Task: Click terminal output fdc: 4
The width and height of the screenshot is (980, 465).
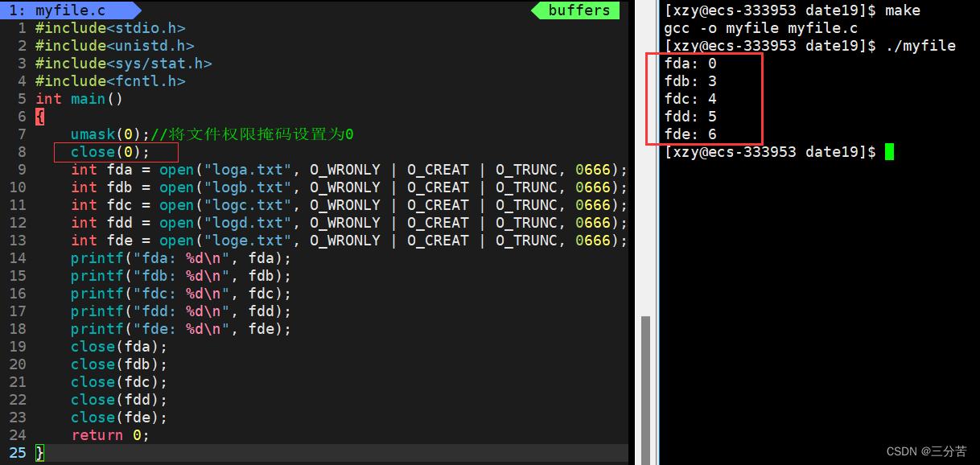Action: point(690,99)
